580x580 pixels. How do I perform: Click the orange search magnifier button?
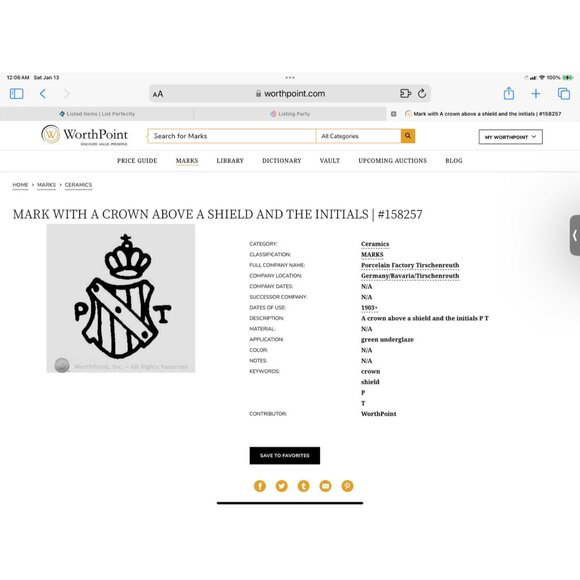pos(408,136)
